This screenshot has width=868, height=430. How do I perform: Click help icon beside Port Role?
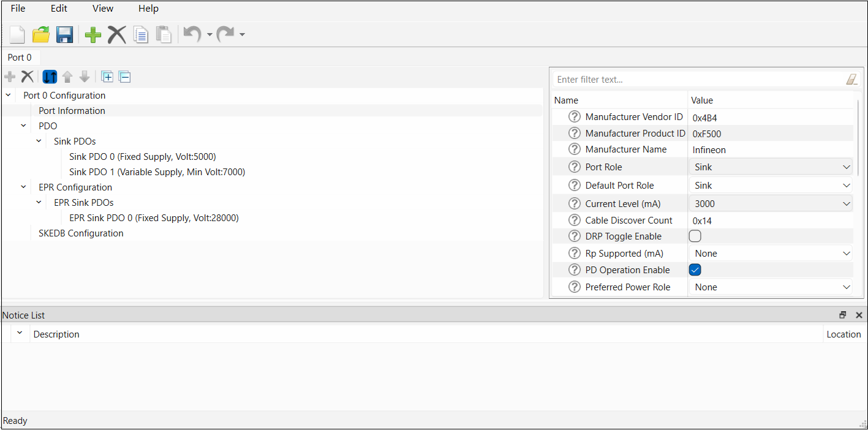(574, 167)
